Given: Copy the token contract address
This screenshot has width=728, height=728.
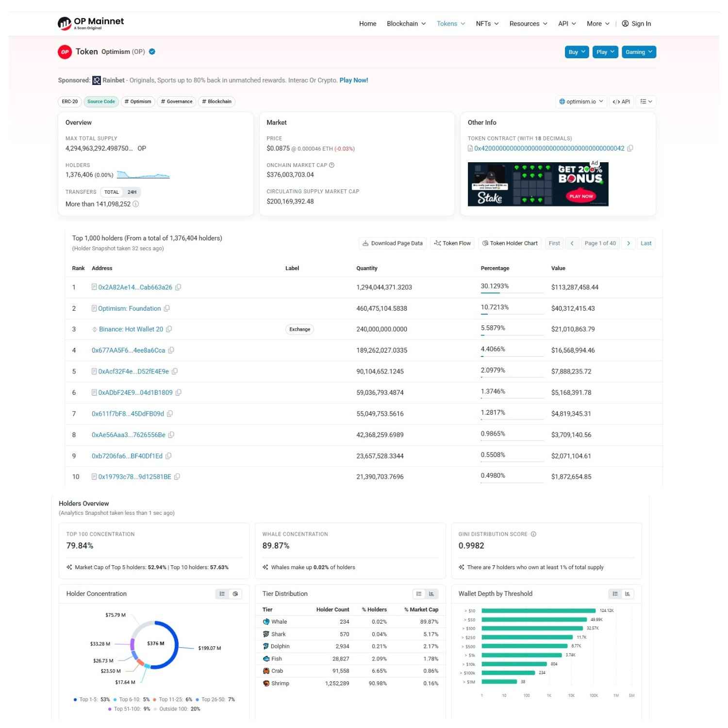Looking at the screenshot, I should (x=630, y=148).
